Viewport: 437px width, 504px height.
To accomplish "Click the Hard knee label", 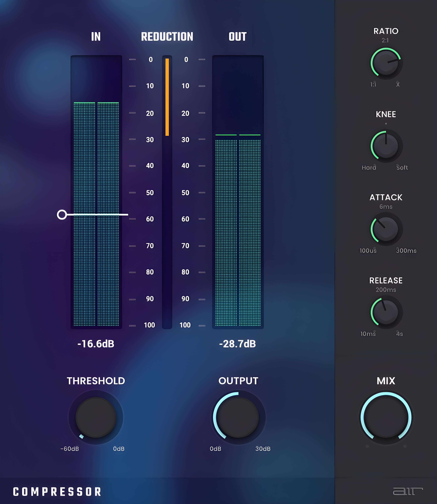I will tap(369, 167).
